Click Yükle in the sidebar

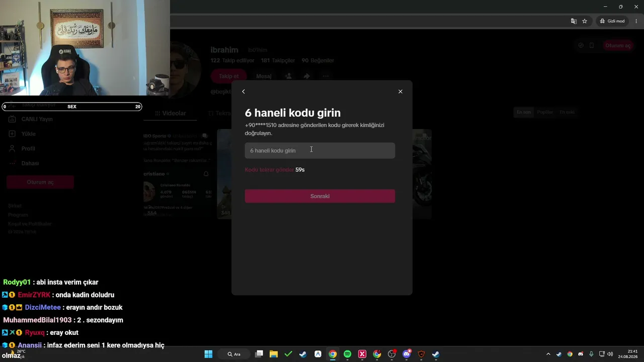click(23, 134)
